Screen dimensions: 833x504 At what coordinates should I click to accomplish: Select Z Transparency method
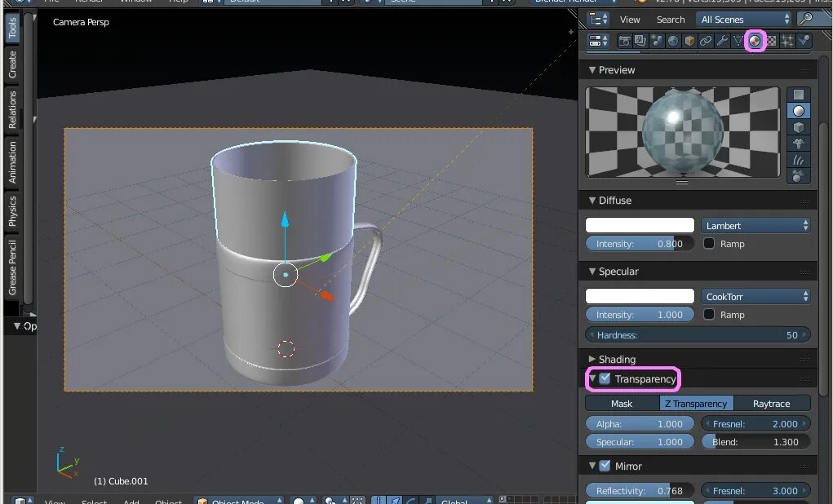click(x=697, y=404)
